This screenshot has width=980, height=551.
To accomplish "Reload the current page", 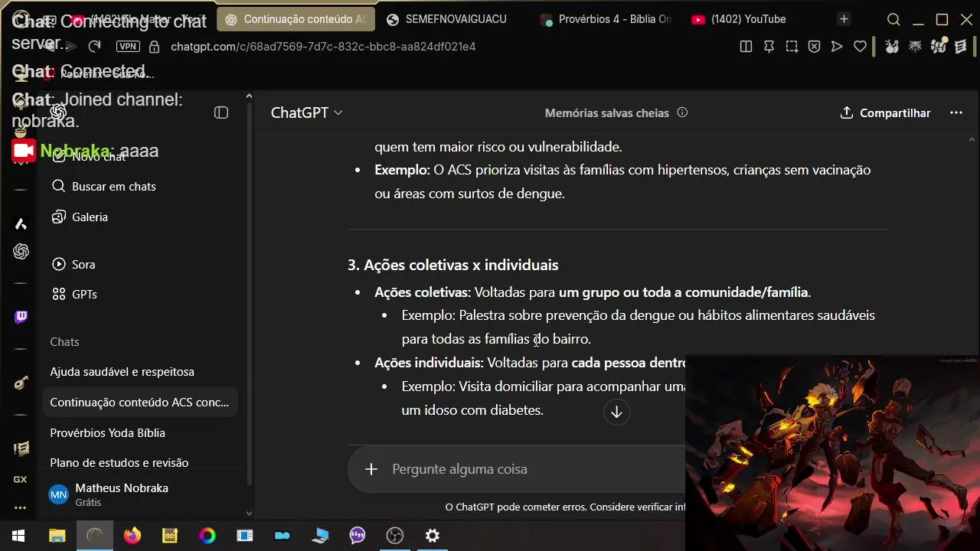I will coord(94,47).
